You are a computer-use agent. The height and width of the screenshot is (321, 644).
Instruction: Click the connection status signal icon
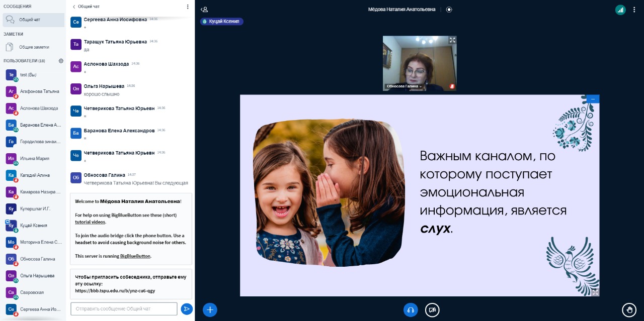[620, 10]
